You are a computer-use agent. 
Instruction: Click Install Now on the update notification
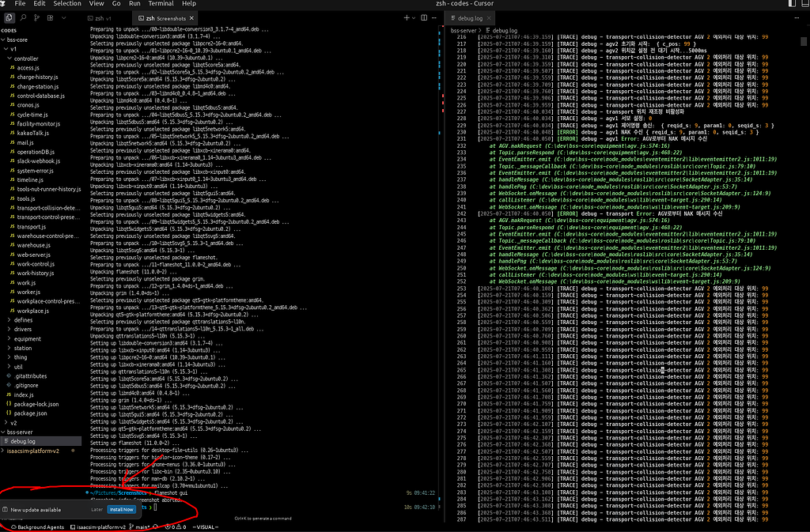[x=121, y=510]
